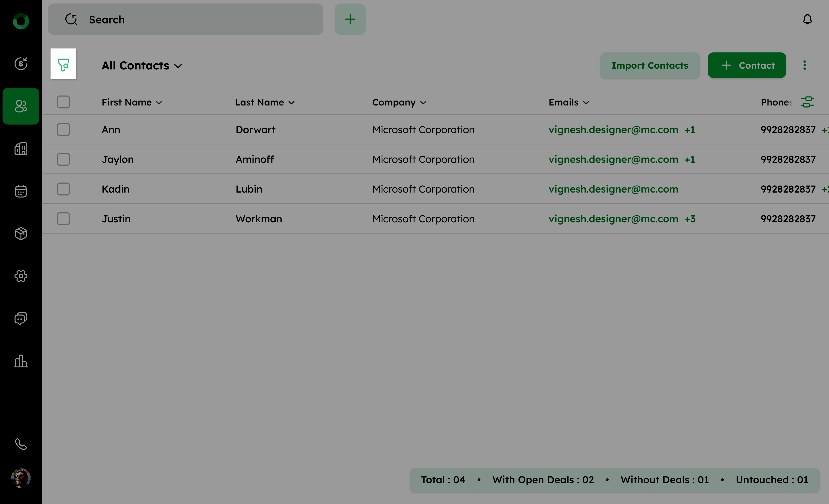Screen dimensions: 829x504
Task: Click the add Contact button
Action: (747, 65)
